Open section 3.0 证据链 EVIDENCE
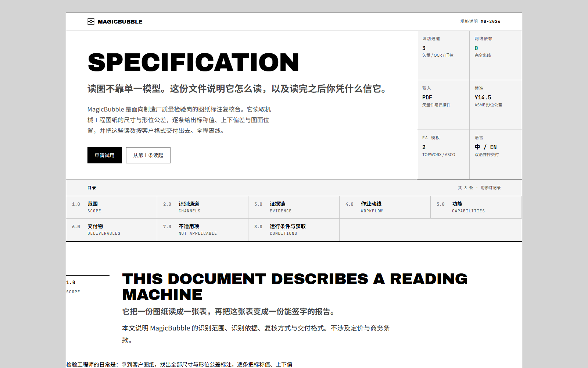The height and width of the screenshot is (368, 588). [x=294, y=207]
